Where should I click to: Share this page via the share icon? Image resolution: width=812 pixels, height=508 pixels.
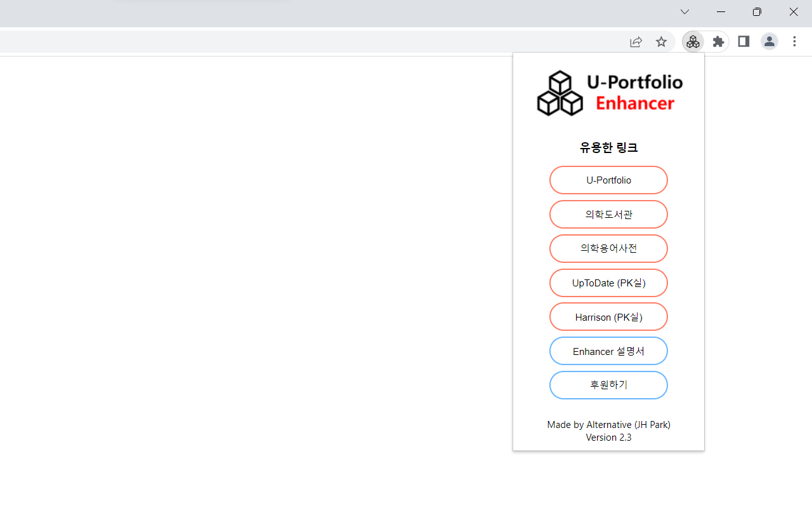click(x=636, y=42)
